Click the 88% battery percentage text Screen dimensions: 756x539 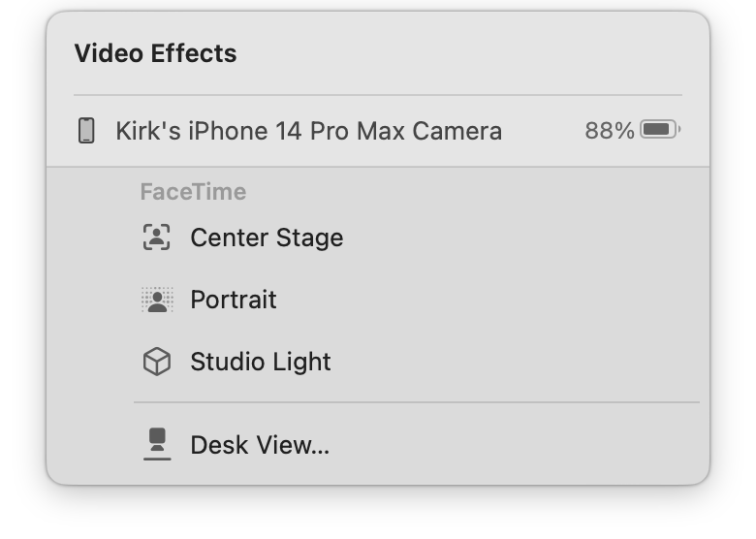point(610,131)
